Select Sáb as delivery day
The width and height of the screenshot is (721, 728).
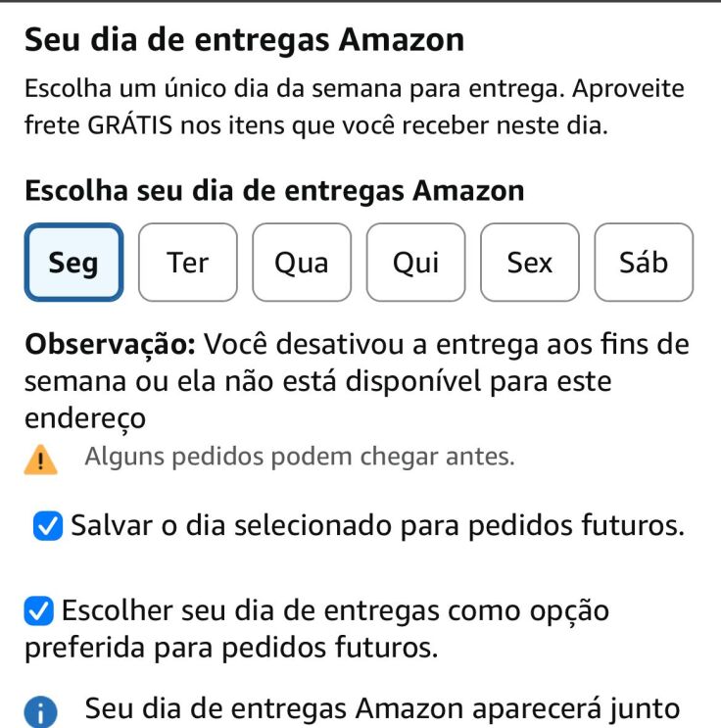644,263
